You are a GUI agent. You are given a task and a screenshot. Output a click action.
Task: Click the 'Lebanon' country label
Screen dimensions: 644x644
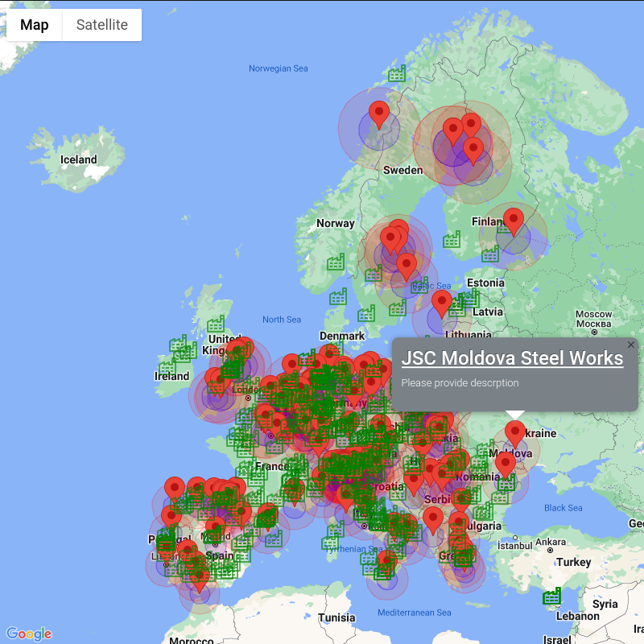click(x=578, y=616)
